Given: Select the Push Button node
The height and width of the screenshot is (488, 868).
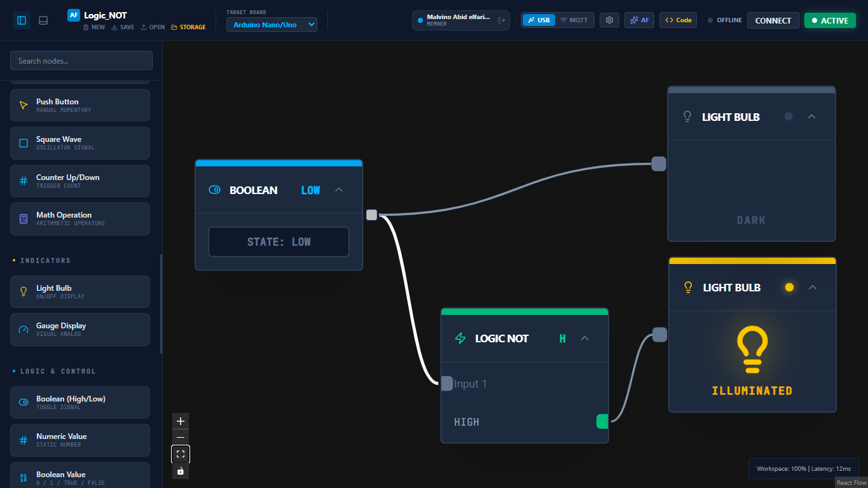Looking at the screenshot, I should [x=80, y=105].
